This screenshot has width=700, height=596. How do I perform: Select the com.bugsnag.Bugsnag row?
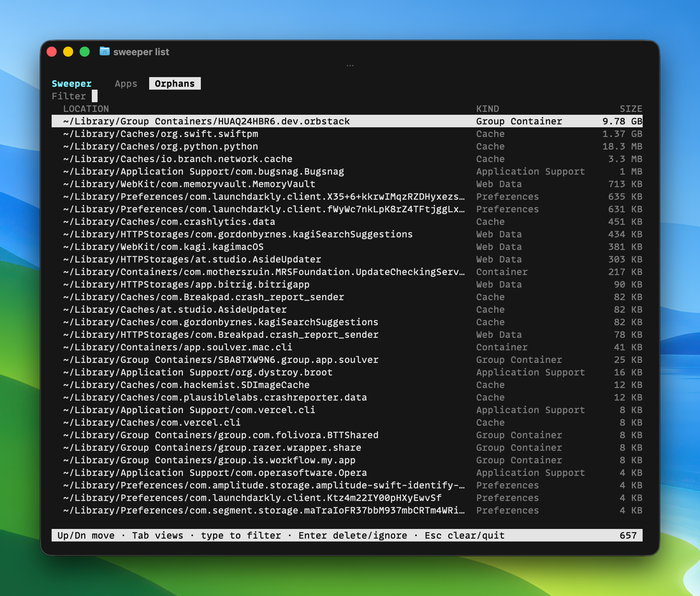[347, 171]
